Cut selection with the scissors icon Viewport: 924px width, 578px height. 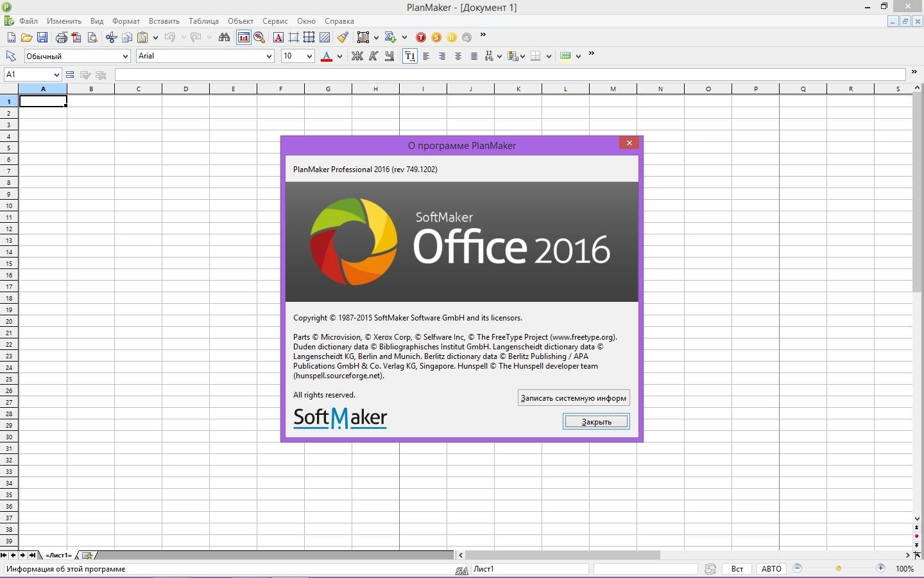coord(111,37)
